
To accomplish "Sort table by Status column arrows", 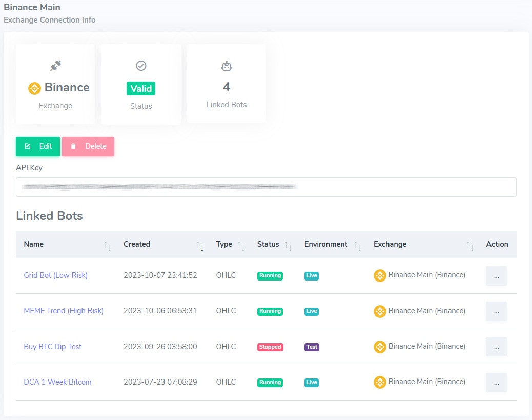I will pos(289,246).
